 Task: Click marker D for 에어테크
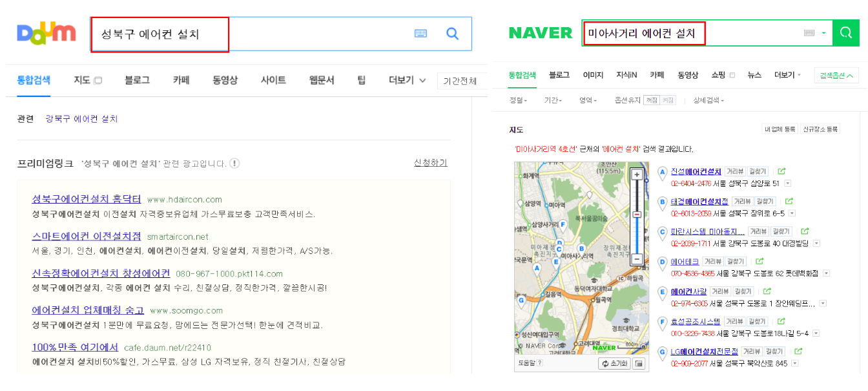coord(662,263)
